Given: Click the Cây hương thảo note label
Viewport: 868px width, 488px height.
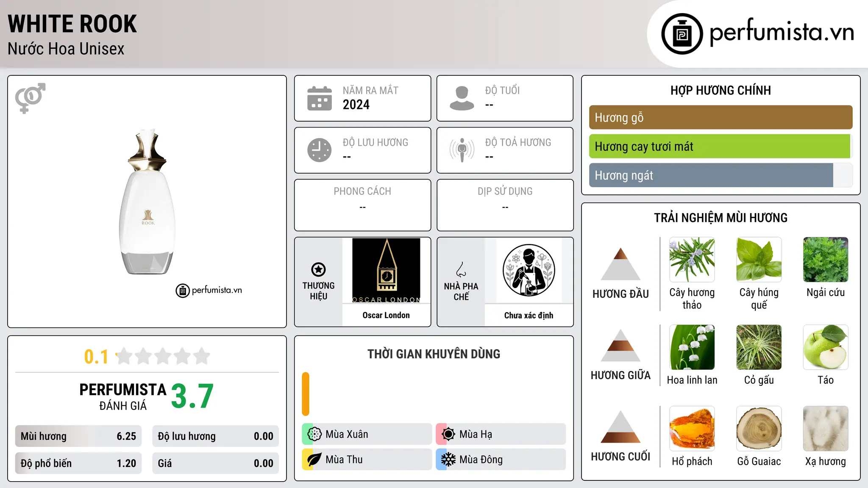Looking at the screenshot, I should click(x=692, y=299).
